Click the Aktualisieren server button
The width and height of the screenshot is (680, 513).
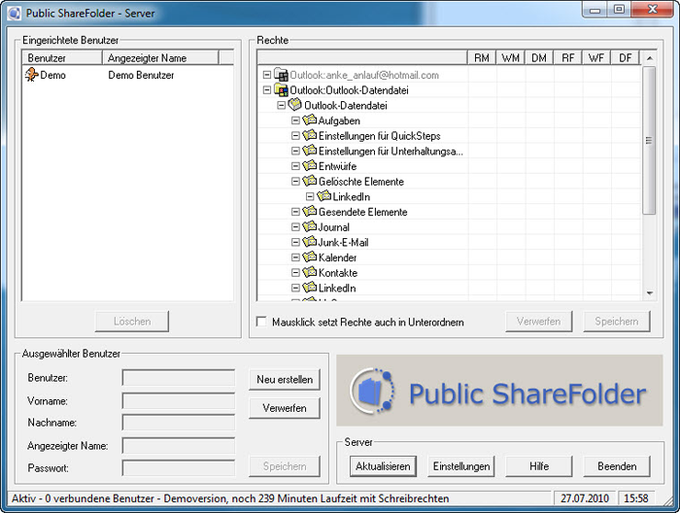coord(383,466)
